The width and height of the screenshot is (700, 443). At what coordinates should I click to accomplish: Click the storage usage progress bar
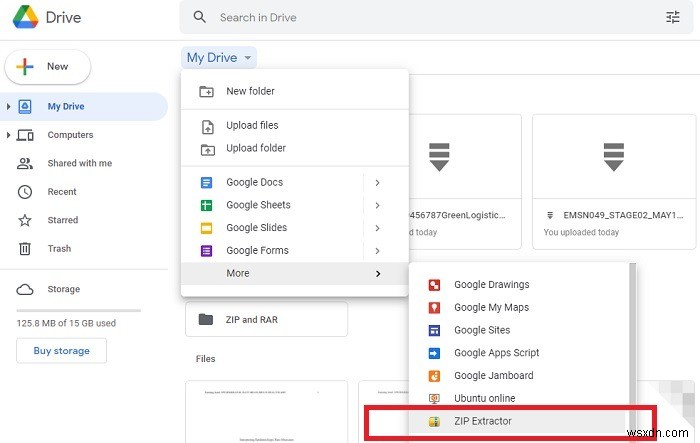click(79, 310)
